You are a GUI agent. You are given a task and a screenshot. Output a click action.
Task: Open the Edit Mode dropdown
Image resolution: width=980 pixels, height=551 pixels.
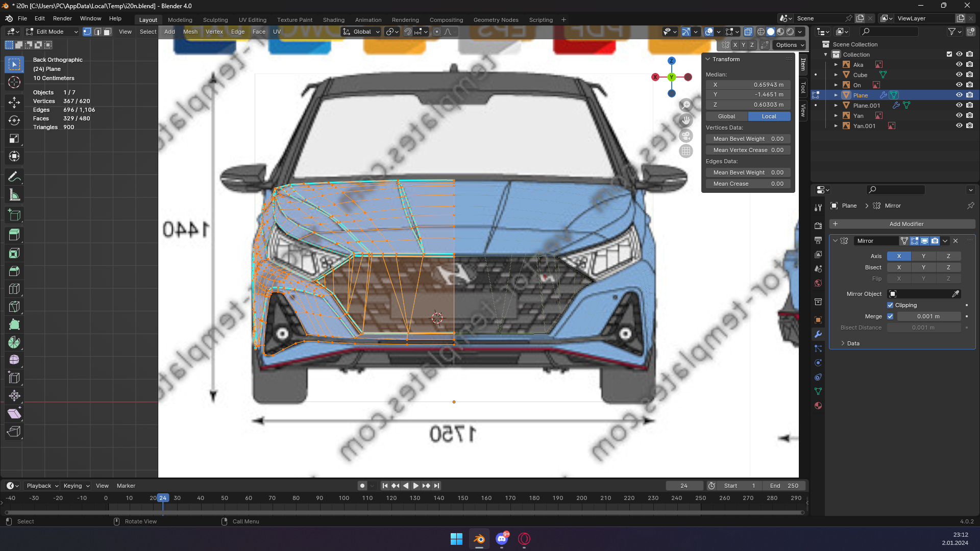point(52,32)
